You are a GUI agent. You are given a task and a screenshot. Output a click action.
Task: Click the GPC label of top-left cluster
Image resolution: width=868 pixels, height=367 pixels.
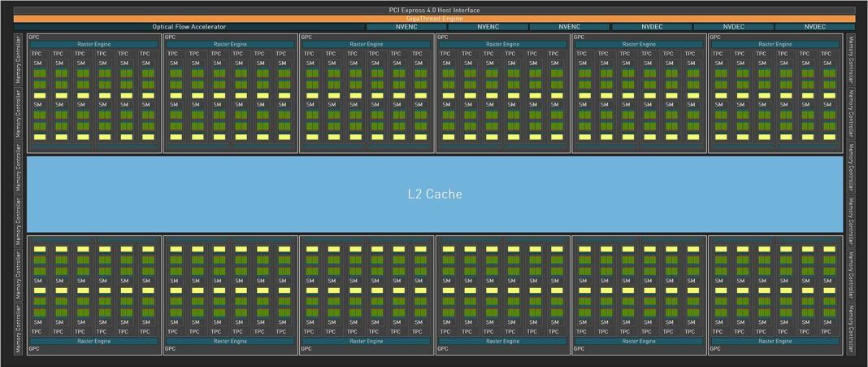tap(34, 37)
